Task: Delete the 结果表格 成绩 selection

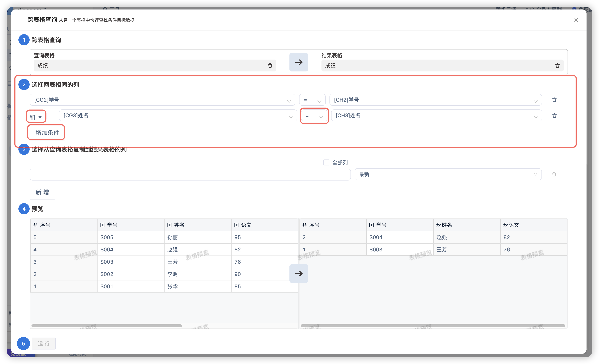Action: [557, 66]
